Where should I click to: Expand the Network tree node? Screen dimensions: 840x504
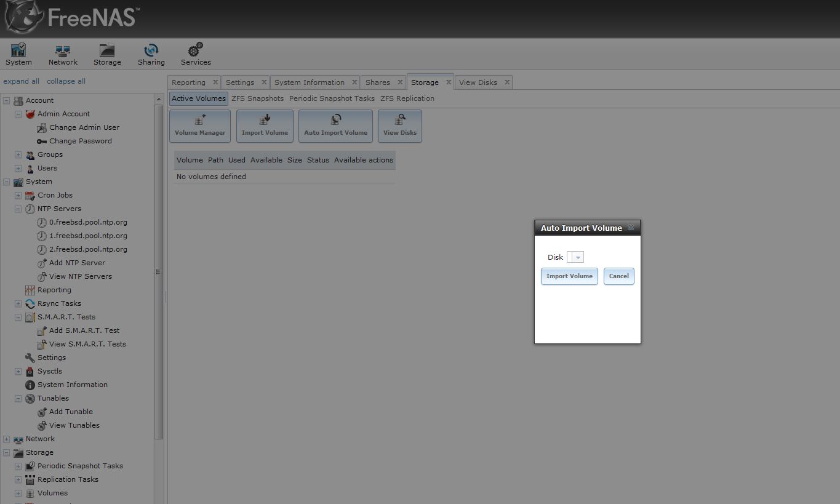[6, 439]
